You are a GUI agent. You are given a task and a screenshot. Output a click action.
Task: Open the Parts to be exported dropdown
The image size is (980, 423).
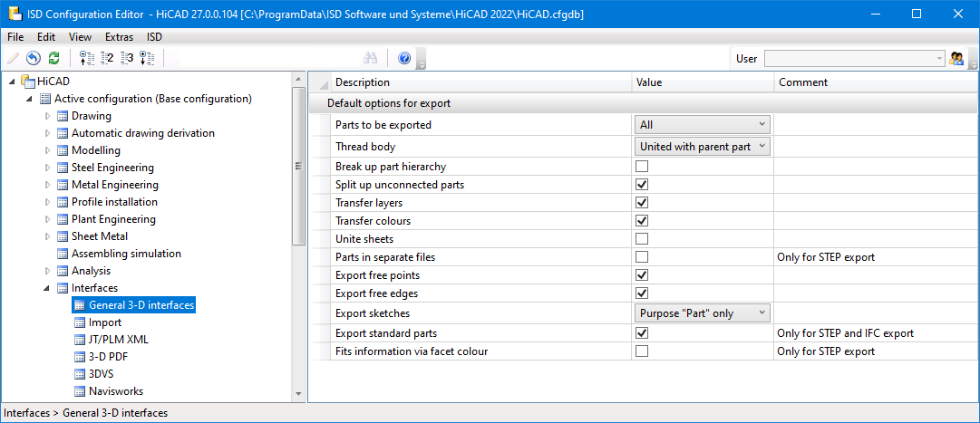click(702, 124)
